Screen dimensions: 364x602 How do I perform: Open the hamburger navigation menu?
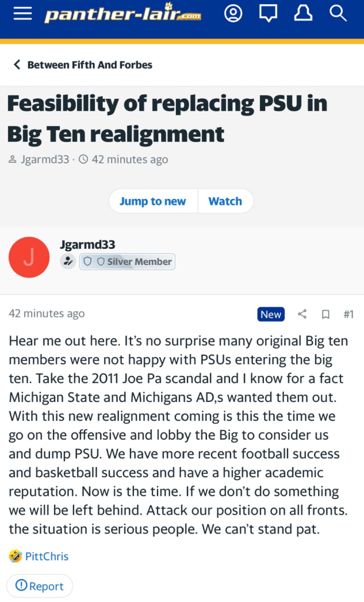(x=22, y=14)
